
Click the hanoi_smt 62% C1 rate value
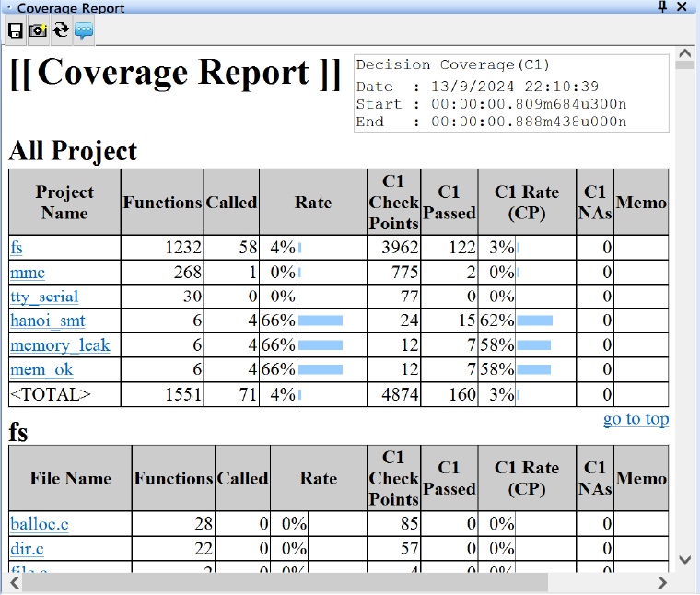[x=497, y=321]
